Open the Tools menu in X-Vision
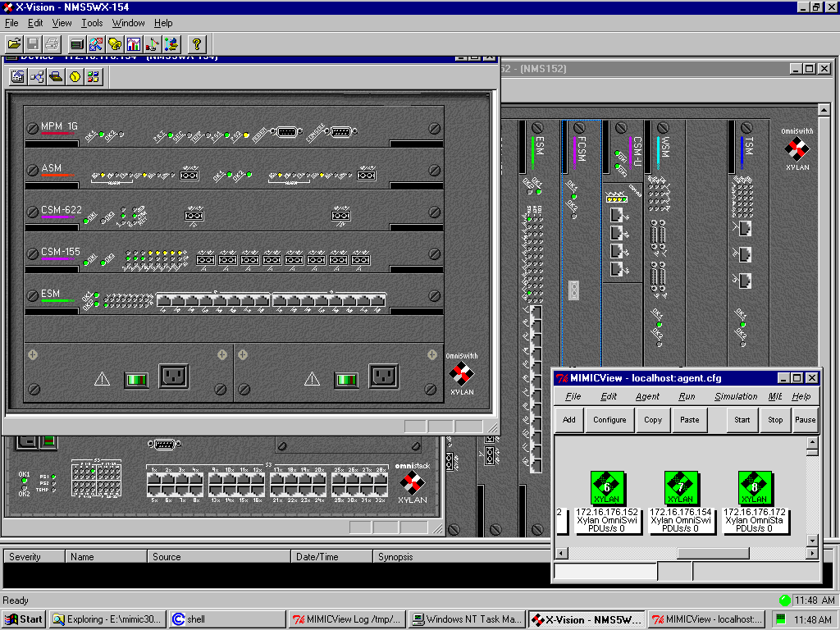 tap(92, 23)
